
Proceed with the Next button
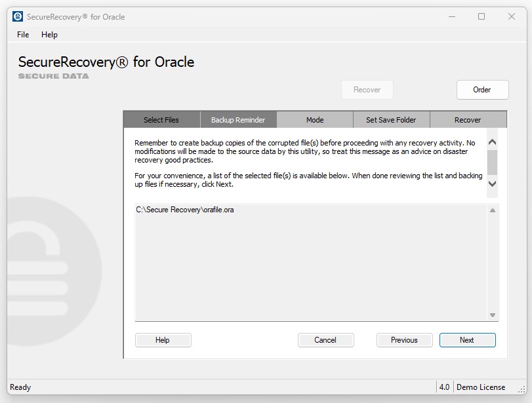(x=467, y=340)
